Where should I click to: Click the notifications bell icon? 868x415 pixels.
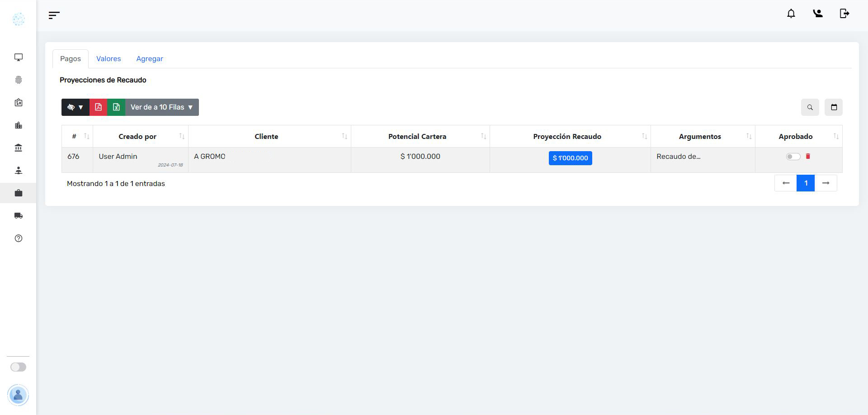tap(791, 14)
